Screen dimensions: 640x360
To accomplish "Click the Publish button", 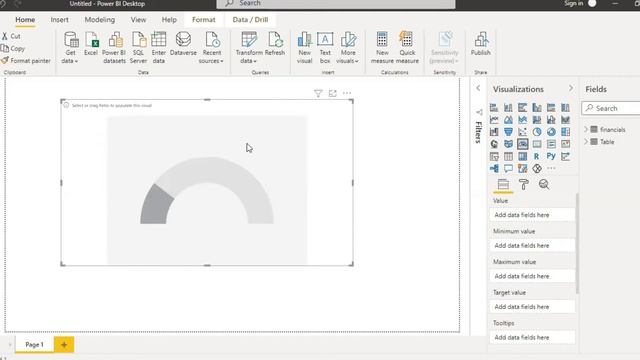I will tap(480, 44).
